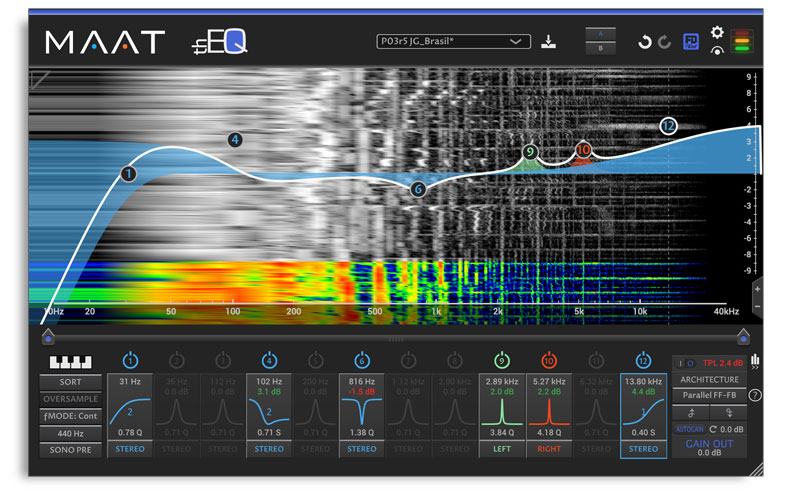Click the redo arrow icon
The height and width of the screenshot is (500, 792).
(x=665, y=42)
